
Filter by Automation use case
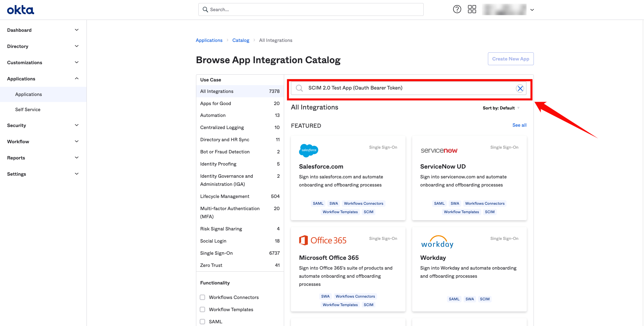pos(240,115)
